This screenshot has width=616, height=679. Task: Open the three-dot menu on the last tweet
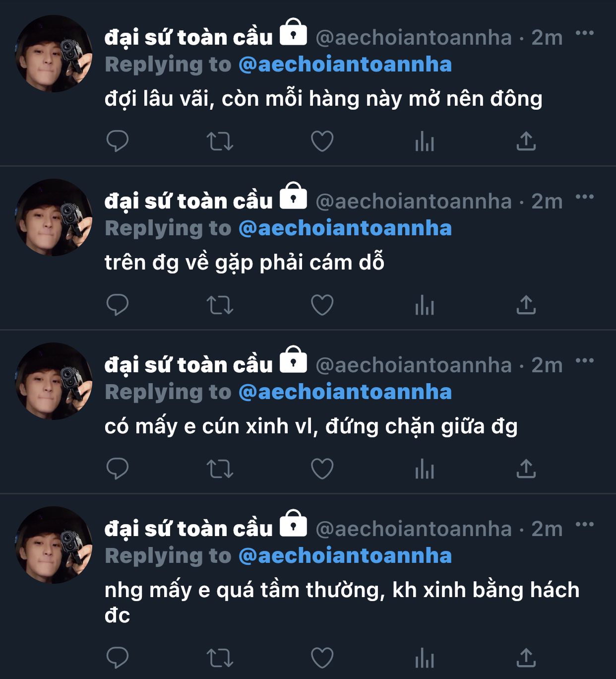585,525
